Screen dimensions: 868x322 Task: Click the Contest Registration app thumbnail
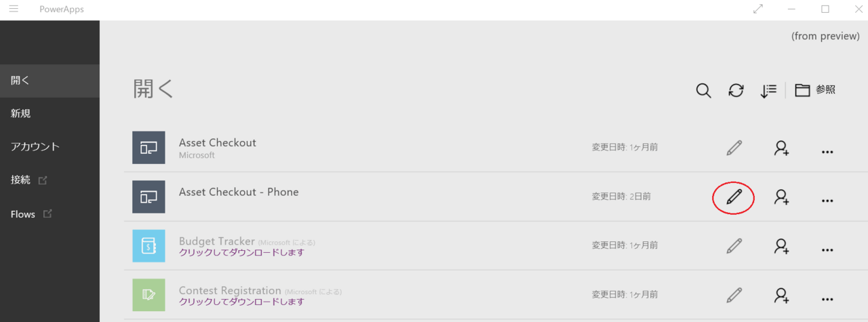tap(149, 295)
